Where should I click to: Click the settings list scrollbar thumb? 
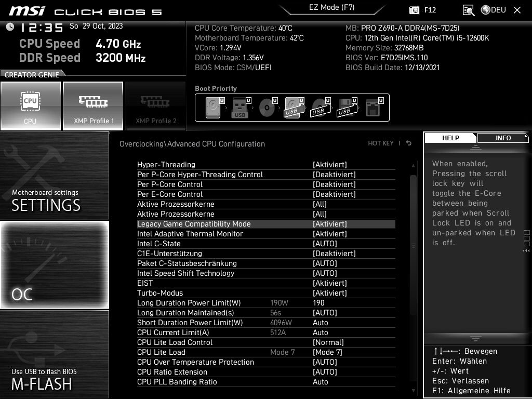(413, 246)
